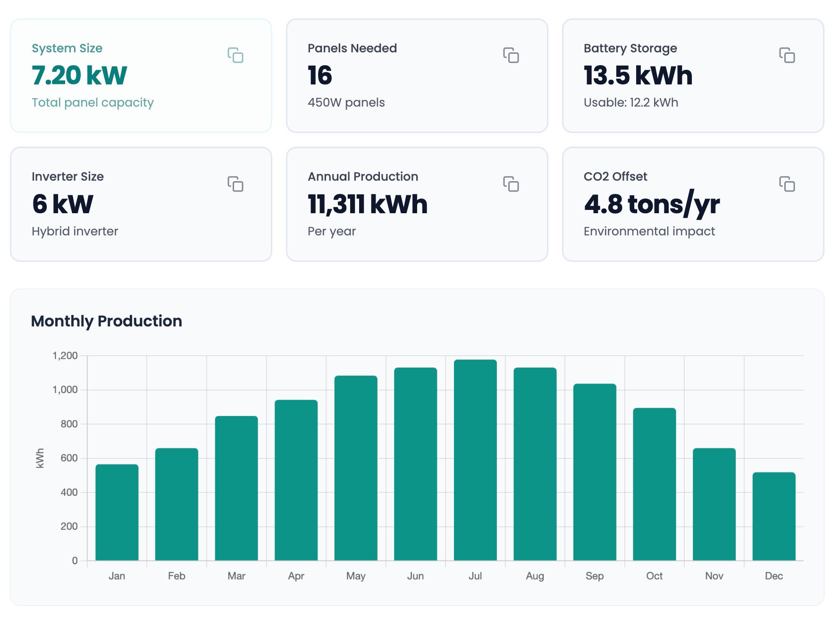840x617 pixels.
Task: Click the Hybrid inverter label
Action: point(75,231)
